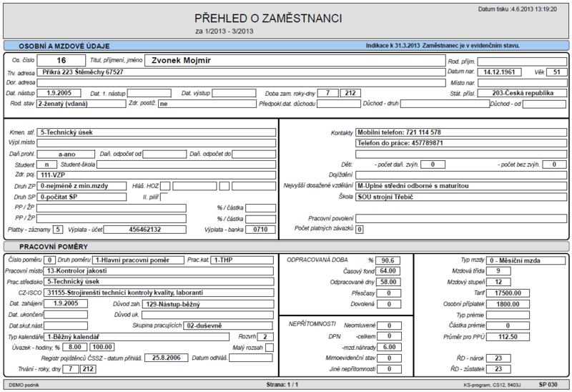Click Daň.prohl. field a-ano
572x392 pixels.
pyautogui.click(x=66, y=155)
